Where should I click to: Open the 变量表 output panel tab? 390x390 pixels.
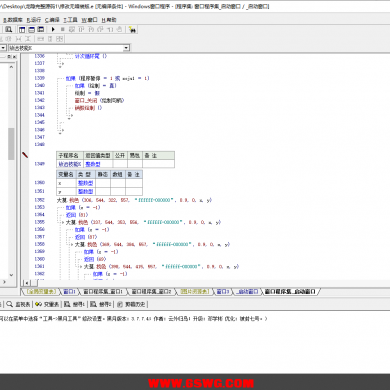[x=47, y=304]
